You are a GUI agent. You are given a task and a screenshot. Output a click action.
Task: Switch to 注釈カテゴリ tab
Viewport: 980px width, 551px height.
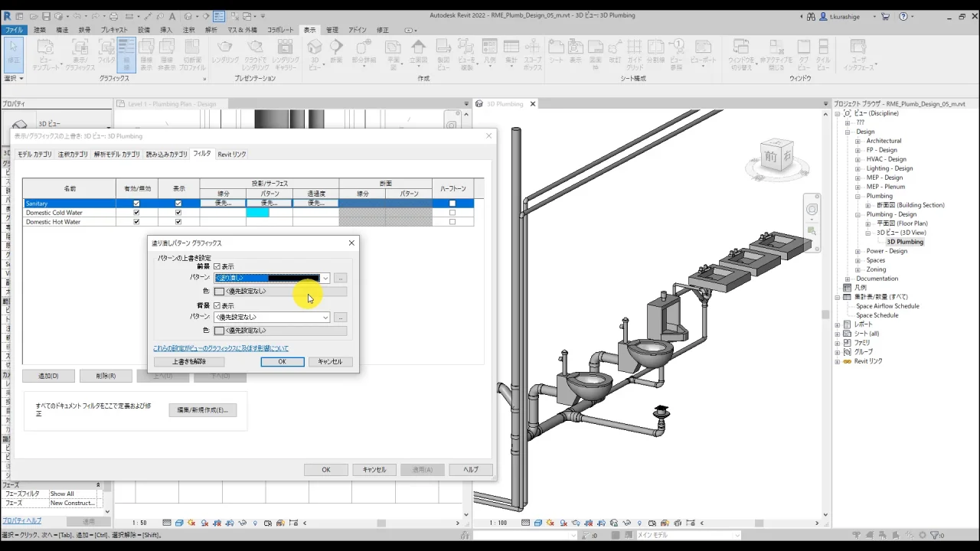[x=73, y=154]
